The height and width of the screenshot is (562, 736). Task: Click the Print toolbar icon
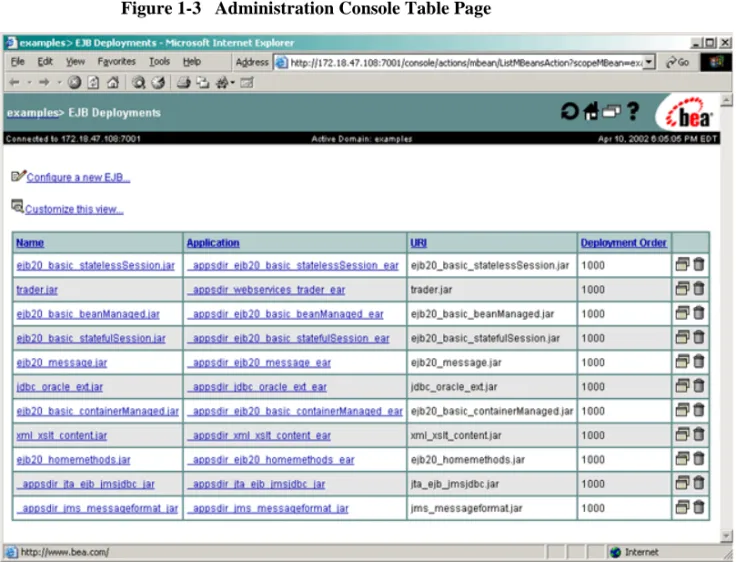tap(183, 83)
